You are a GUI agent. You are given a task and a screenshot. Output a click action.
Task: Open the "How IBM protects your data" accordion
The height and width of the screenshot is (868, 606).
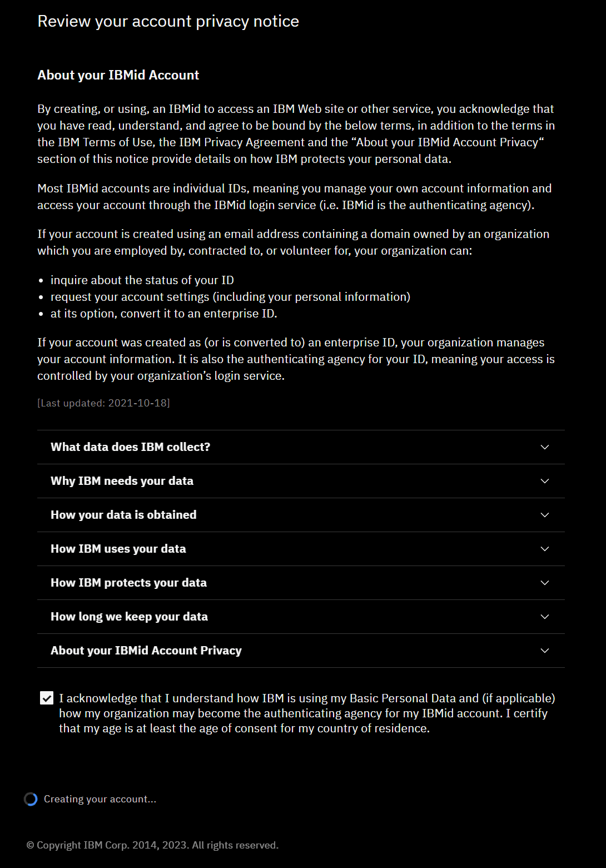tap(128, 583)
